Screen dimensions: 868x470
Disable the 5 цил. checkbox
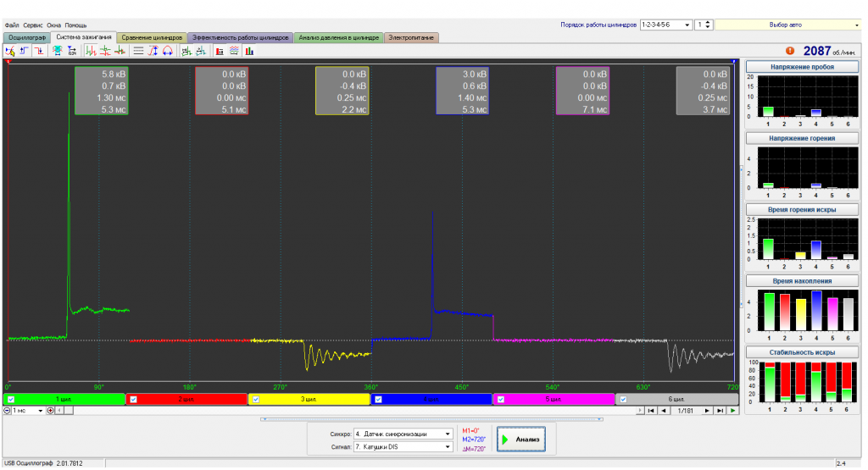tap(500, 399)
